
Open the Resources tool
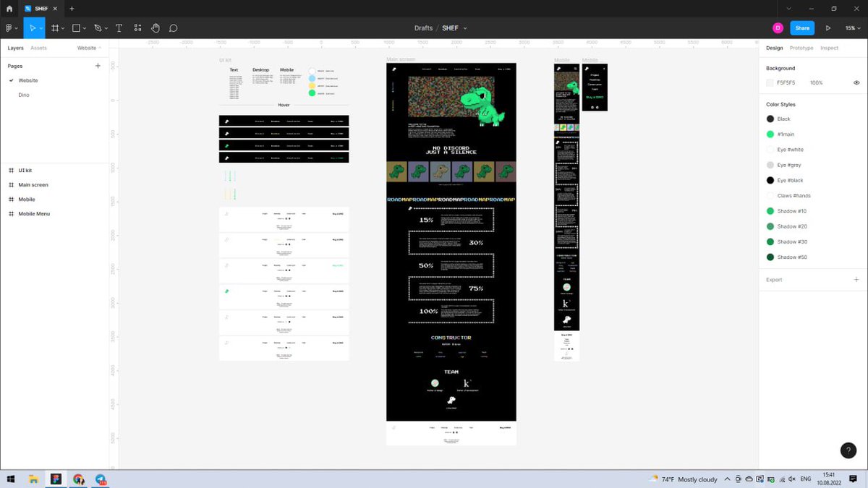point(137,27)
